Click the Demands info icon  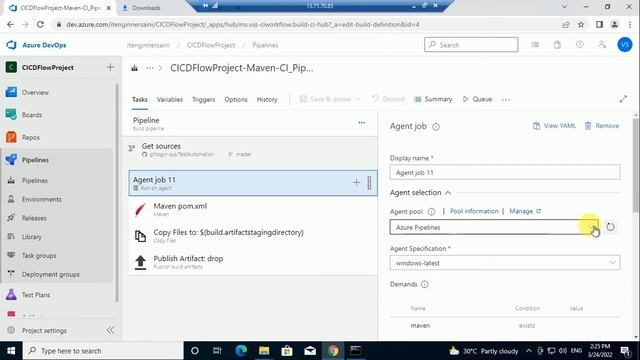(424, 284)
